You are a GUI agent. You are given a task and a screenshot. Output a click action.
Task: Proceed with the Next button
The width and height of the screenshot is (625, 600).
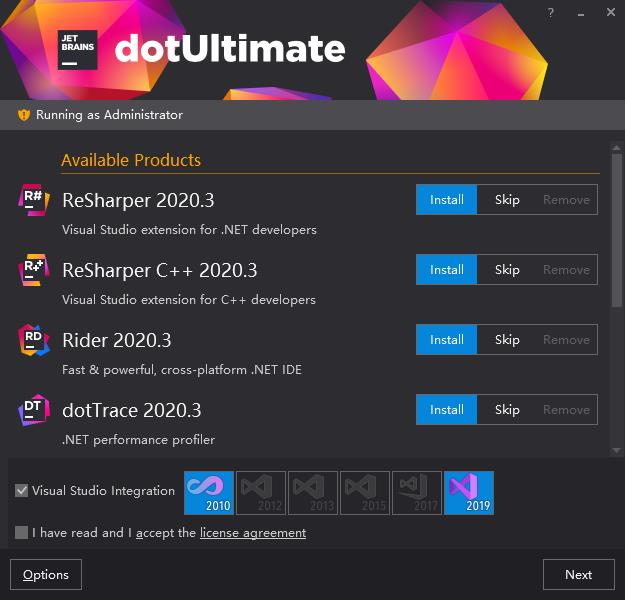(578, 574)
